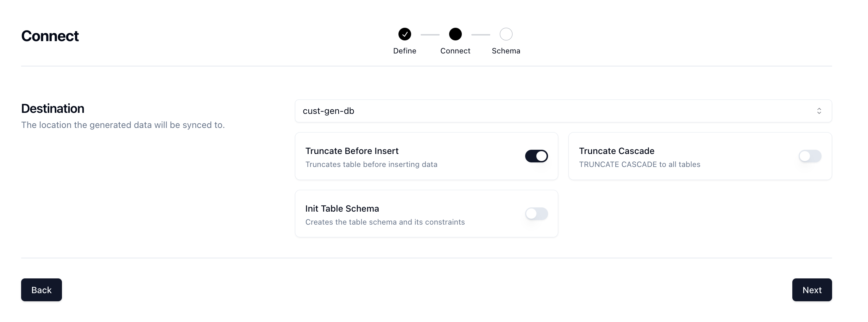868x322 pixels.
Task: Go back with the Back button
Action: click(42, 290)
